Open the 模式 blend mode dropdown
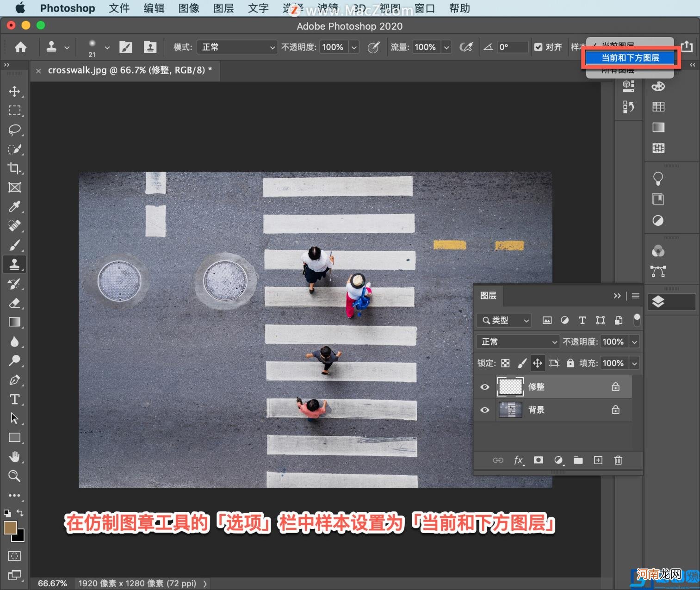 pos(237,47)
